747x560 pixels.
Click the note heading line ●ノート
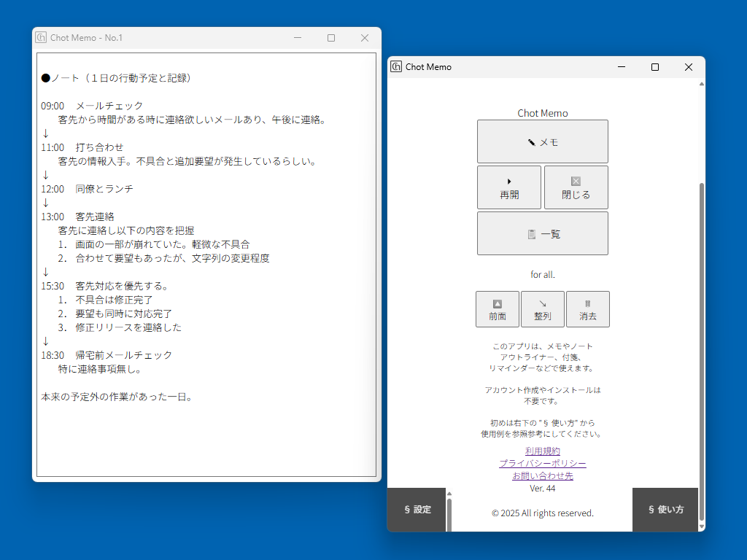(x=117, y=77)
